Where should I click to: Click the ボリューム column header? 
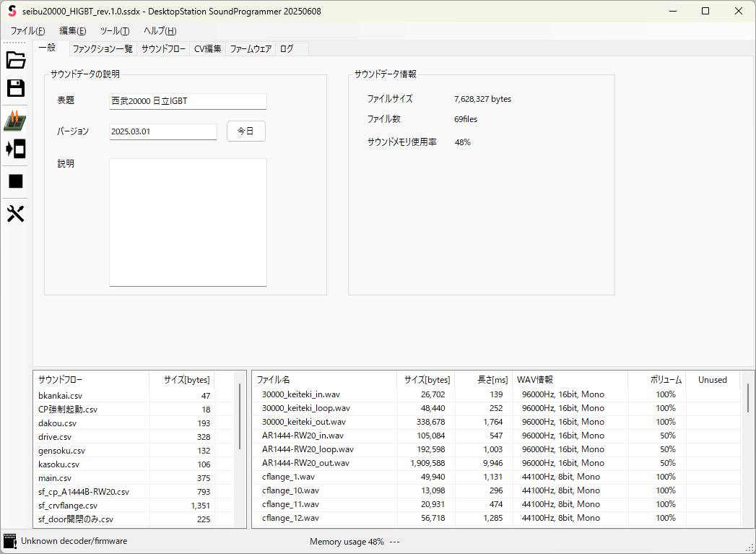coord(656,380)
